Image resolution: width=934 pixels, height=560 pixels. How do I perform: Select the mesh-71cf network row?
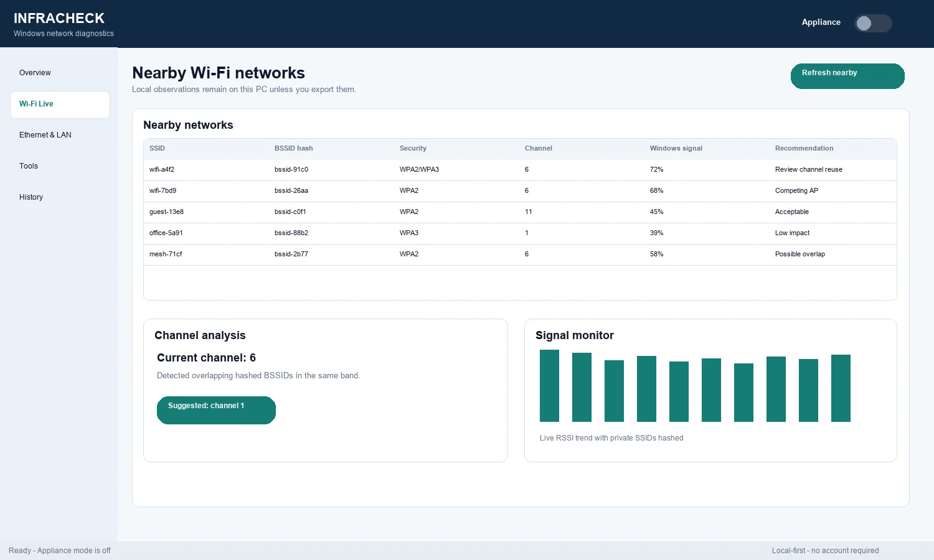[x=520, y=254]
